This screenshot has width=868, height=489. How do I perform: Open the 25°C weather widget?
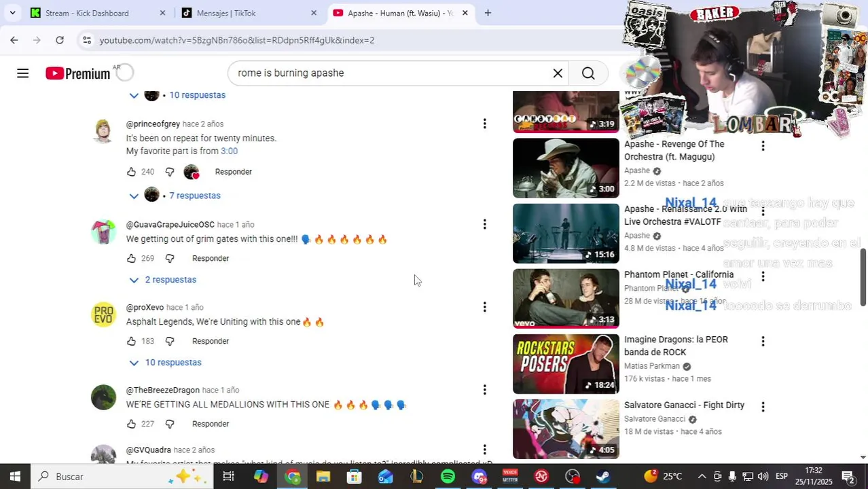pyautogui.click(x=662, y=477)
